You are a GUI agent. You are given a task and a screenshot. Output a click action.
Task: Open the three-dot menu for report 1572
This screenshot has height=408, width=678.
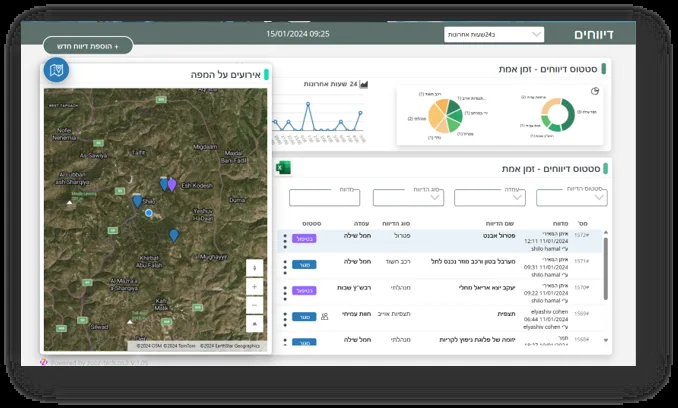pos(285,241)
